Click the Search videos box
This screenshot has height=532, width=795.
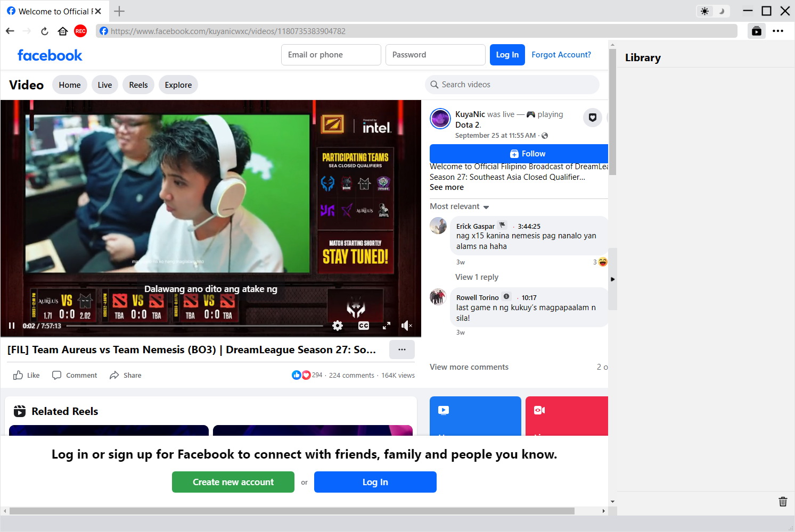pyautogui.click(x=512, y=85)
